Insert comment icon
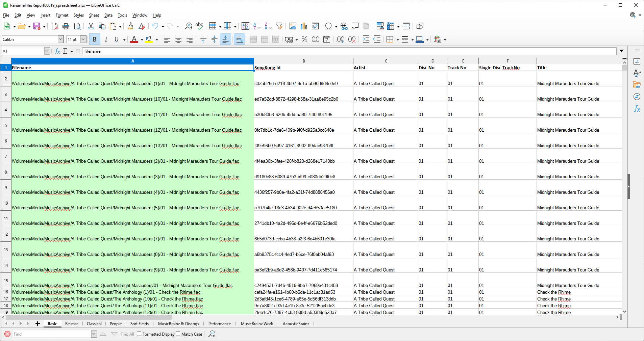This screenshot has width=644, height=341. pyautogui.click(x=355, y=26)
